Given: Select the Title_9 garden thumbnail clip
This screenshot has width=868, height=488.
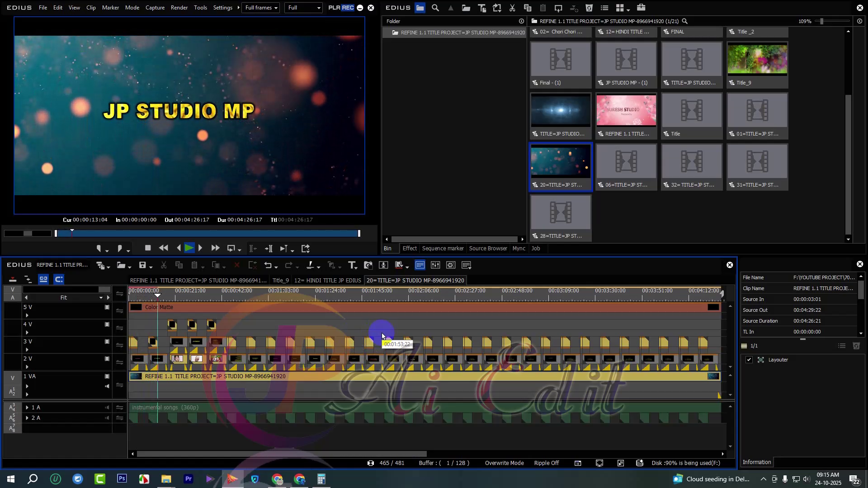Looking at the screenshot, I should click(x=757, y=59).
